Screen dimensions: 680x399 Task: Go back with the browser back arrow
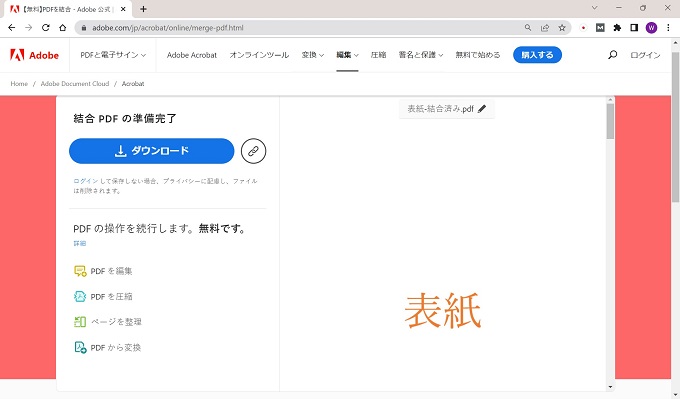(12, 28)
